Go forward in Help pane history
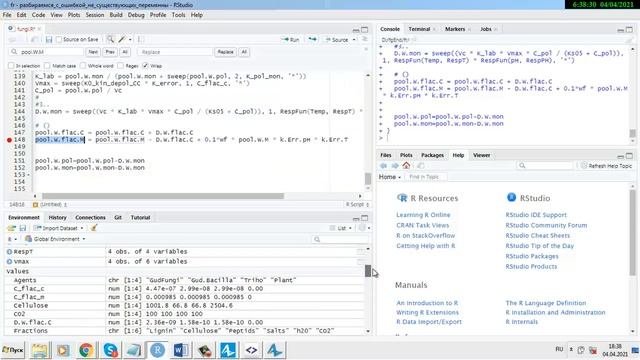The height and width of the screenshot is (360, 640). click(395, 165)
